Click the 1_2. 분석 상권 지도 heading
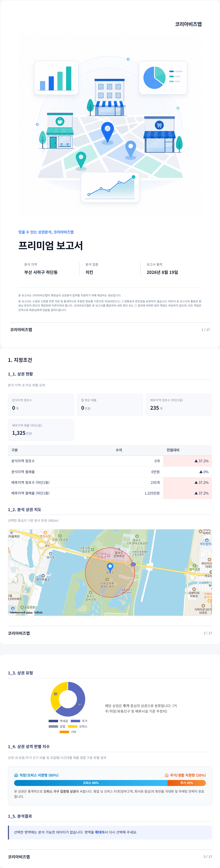 tap(25, 509)
